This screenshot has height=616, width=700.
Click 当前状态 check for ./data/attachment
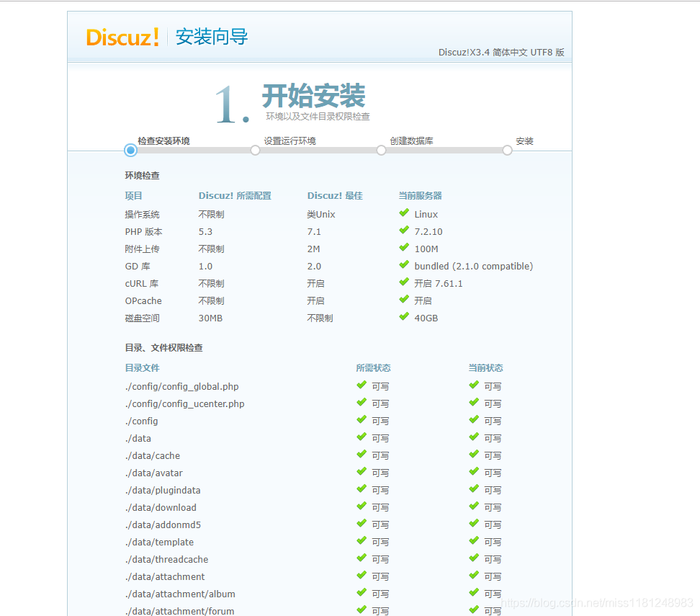click(x=474, y=576)
